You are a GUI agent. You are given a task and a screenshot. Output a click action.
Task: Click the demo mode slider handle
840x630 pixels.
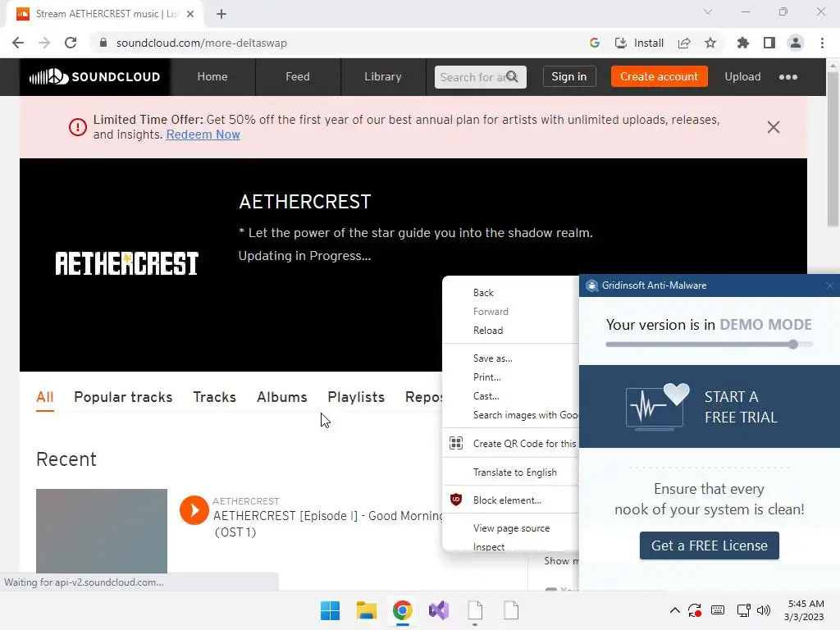[793, 345]
